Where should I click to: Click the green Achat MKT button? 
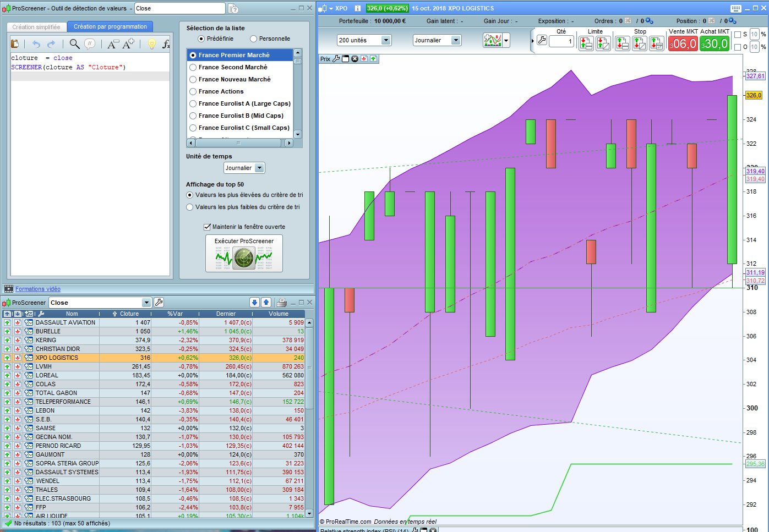click(x=715, y=43)
